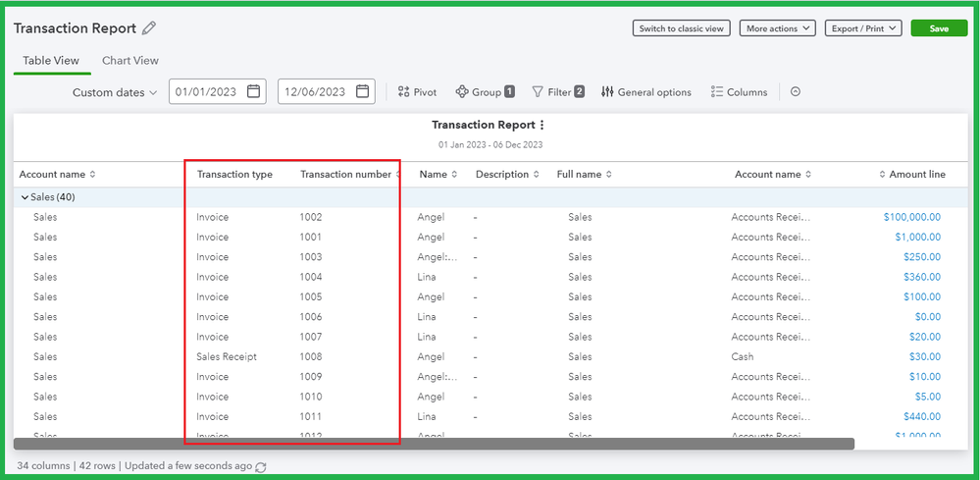Click the Transaction number column header

coord(345,175)
